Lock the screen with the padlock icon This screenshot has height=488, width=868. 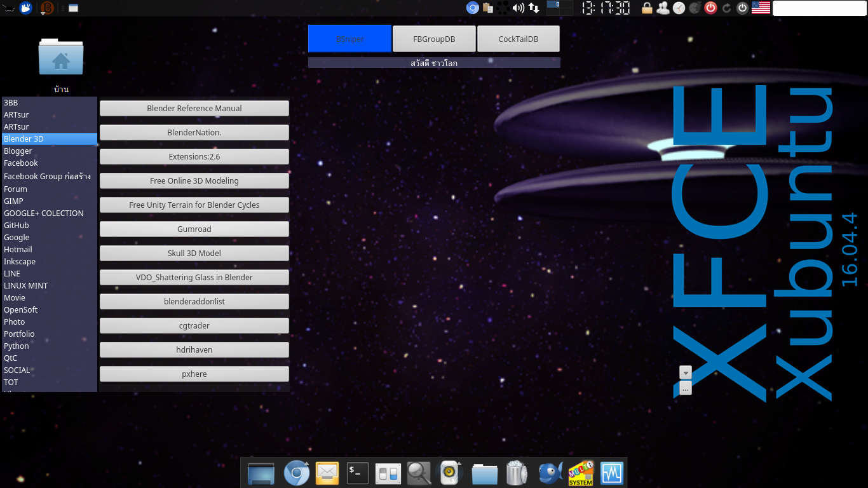pyautogui.click(x=647, y=8)
